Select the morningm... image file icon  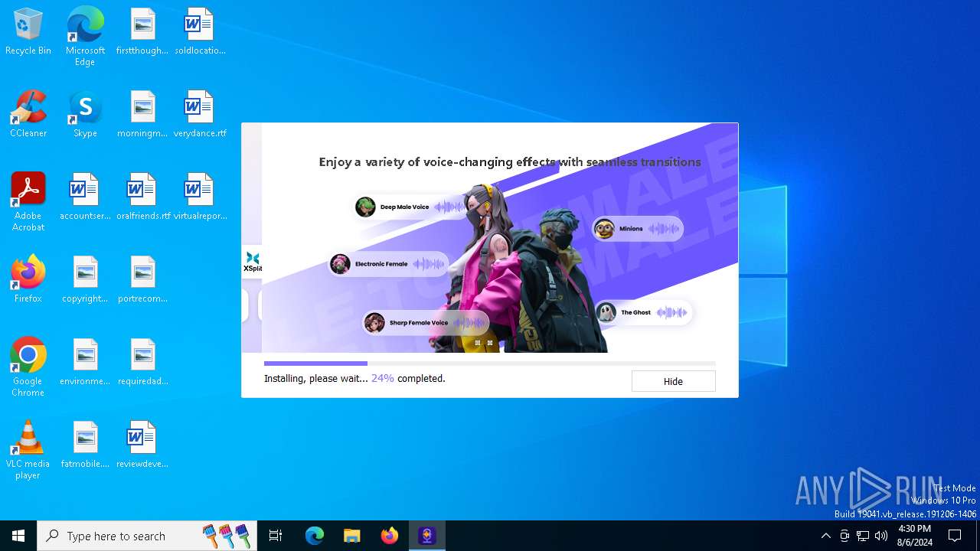click(142, 114)
